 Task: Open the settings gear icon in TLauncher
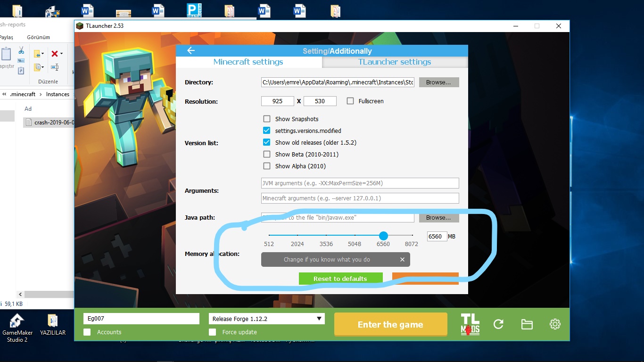click(x=555, y=324)
